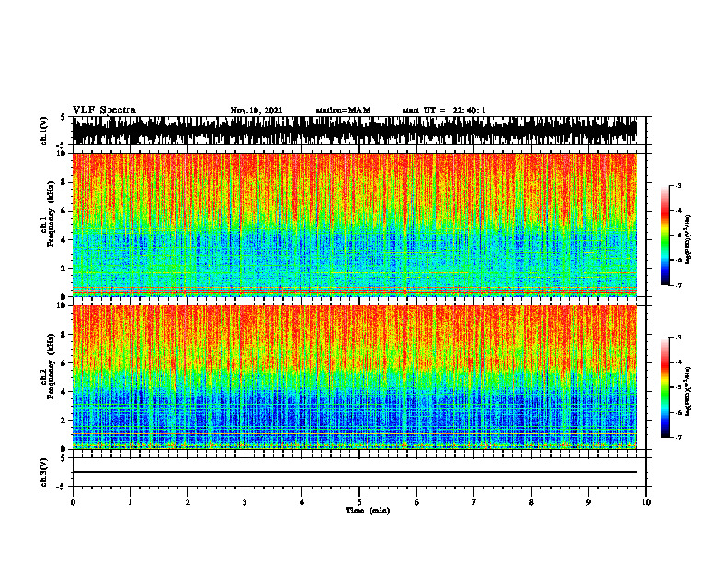Click the time axis tick label 4
The width and height of the screenshot is (728, 563).
(302, 502)
